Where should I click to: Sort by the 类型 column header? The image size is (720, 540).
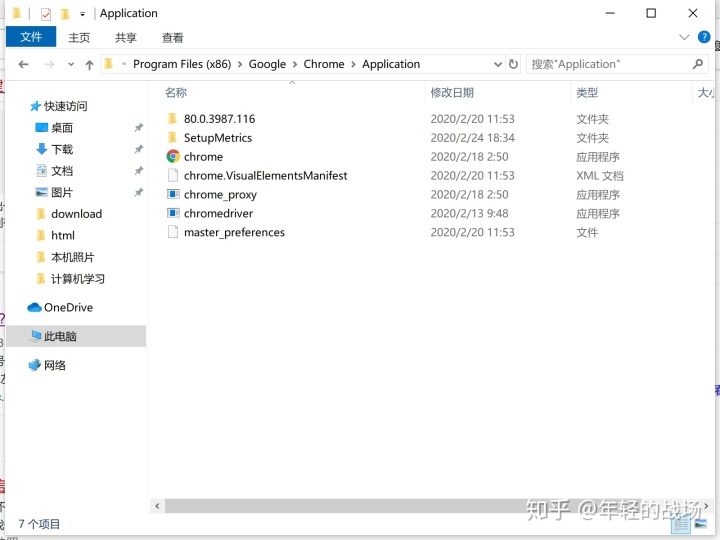(x=587, y=93)
